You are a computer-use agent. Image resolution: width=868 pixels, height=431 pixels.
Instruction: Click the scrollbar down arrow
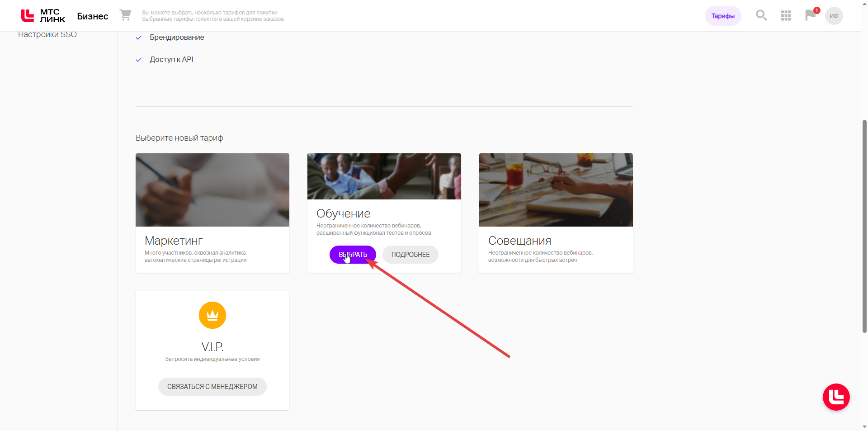click(x=864, y=426)
